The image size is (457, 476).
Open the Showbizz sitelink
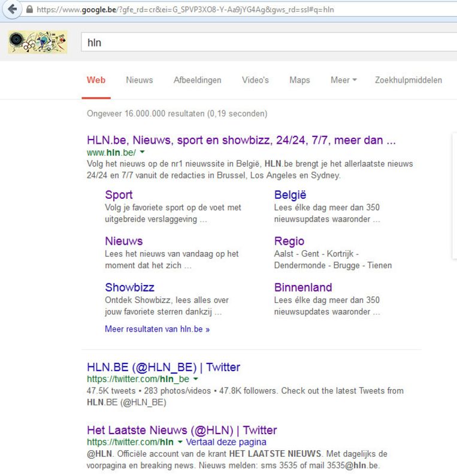click(129, 287)
